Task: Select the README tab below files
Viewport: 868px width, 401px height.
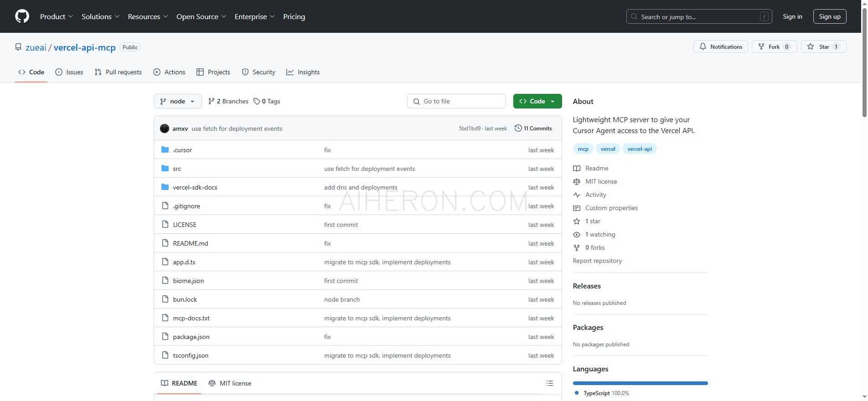Action: pyautogui.click(x=179, y=383)
